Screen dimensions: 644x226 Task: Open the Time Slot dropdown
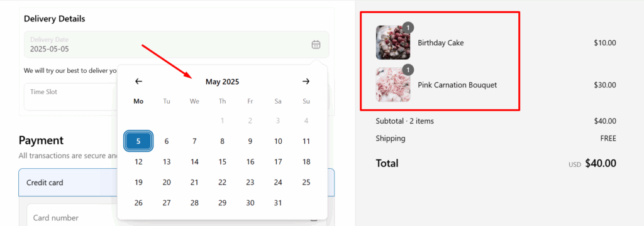click(70, 97)
